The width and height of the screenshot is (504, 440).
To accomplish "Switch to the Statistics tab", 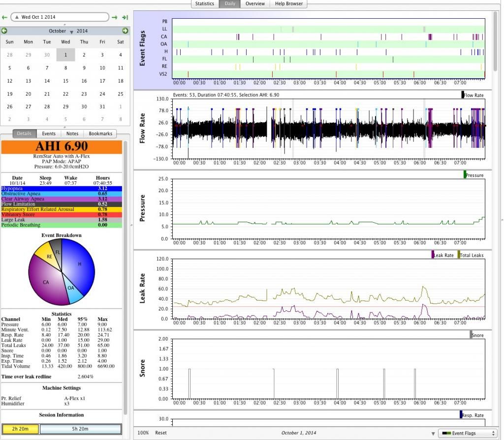I will coord(204,3).
